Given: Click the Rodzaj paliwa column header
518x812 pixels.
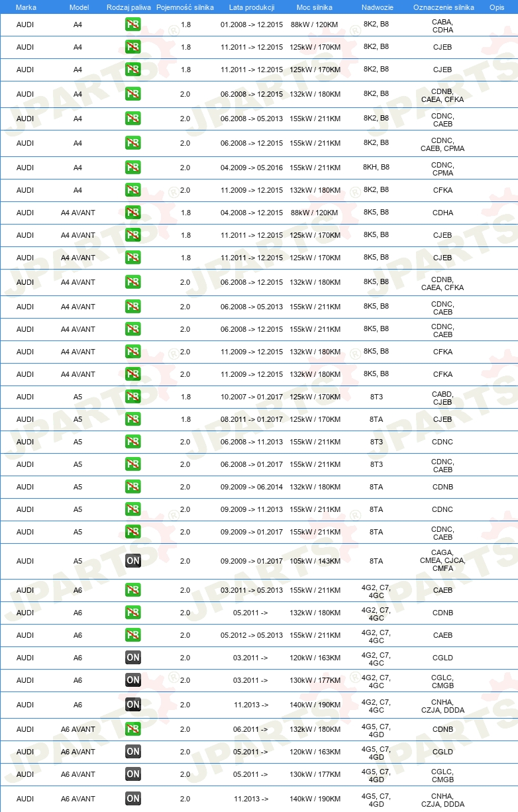Looking at the screenshot, I should (129, 7).
